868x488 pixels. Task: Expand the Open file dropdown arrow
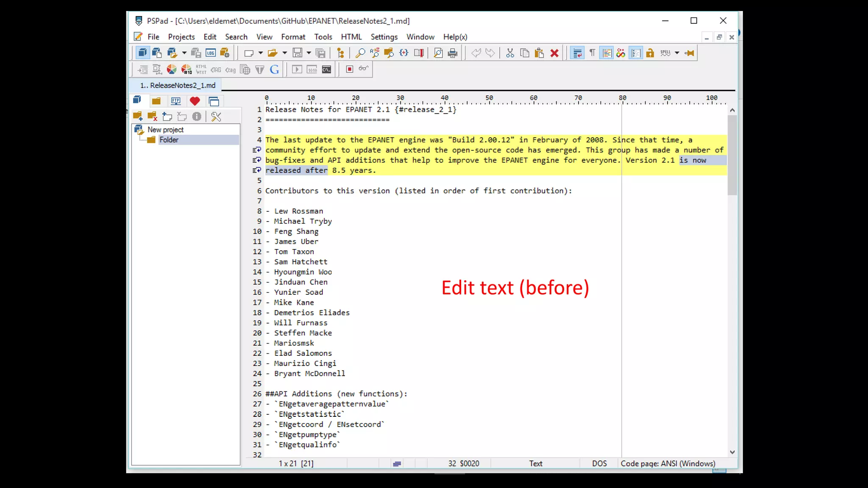coord(284,53)
